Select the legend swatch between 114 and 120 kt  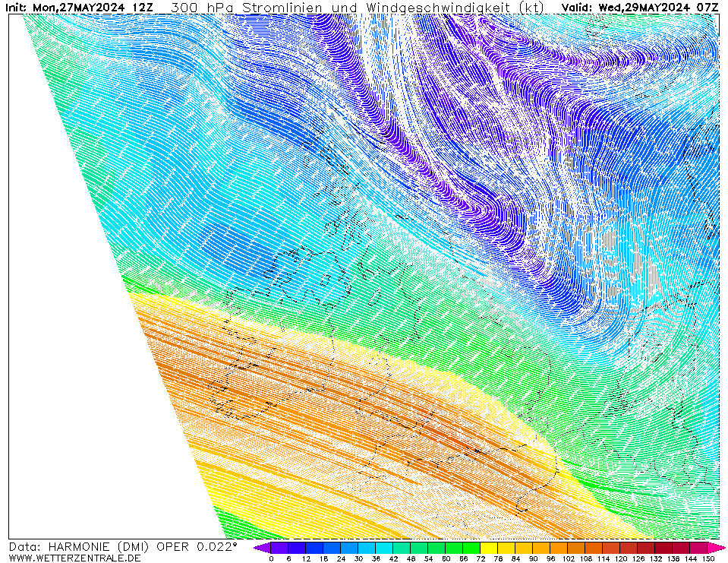[x=611, y=548]
